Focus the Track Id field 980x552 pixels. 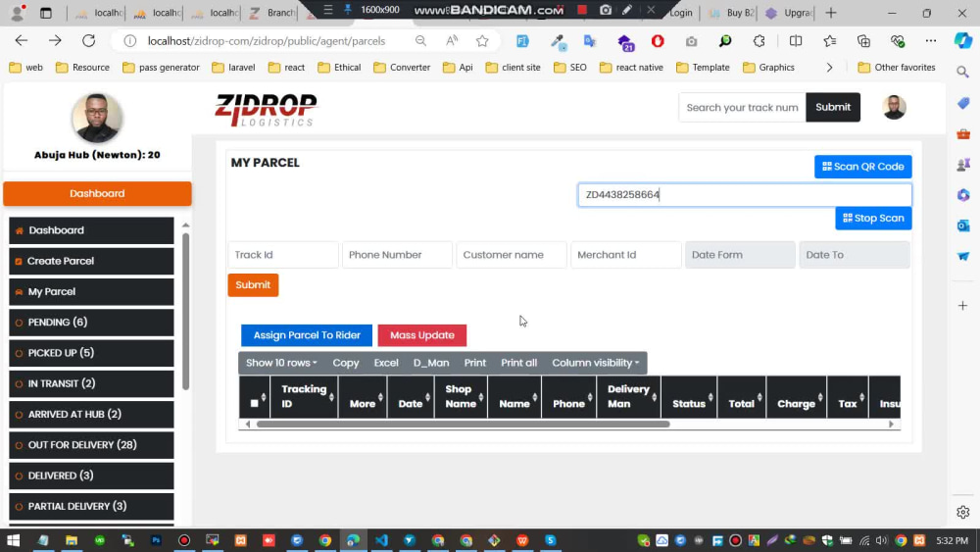tap(283, 255)
